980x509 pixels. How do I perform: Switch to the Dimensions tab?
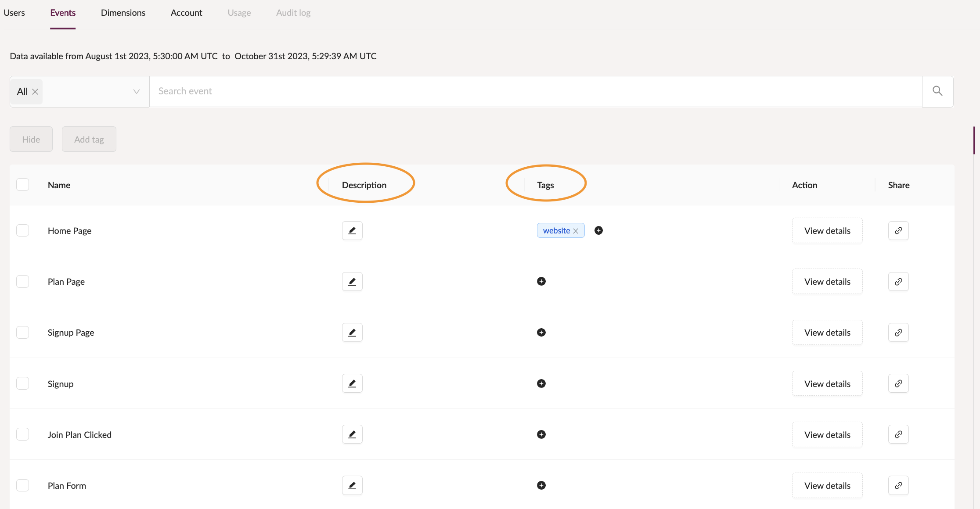123,13
